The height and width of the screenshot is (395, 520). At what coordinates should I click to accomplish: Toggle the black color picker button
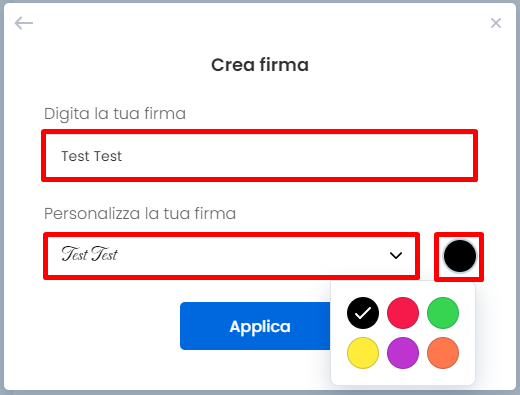[x=460, y=256]
